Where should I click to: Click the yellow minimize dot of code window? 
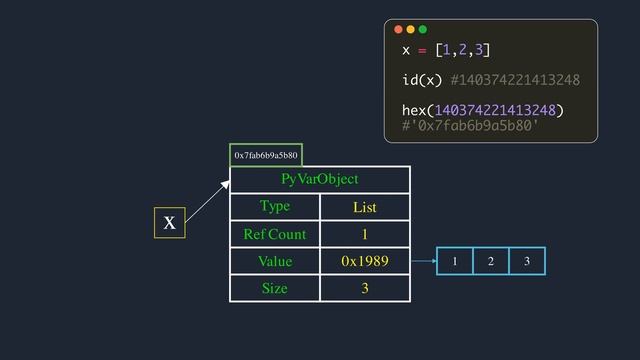click(411, 29)
